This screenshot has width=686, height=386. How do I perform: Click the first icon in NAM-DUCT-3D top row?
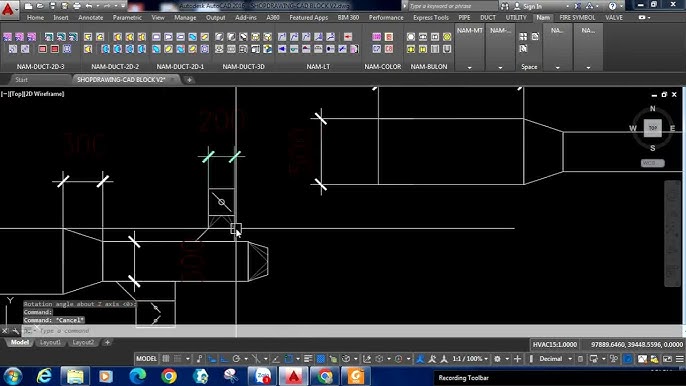pos(219,37)
